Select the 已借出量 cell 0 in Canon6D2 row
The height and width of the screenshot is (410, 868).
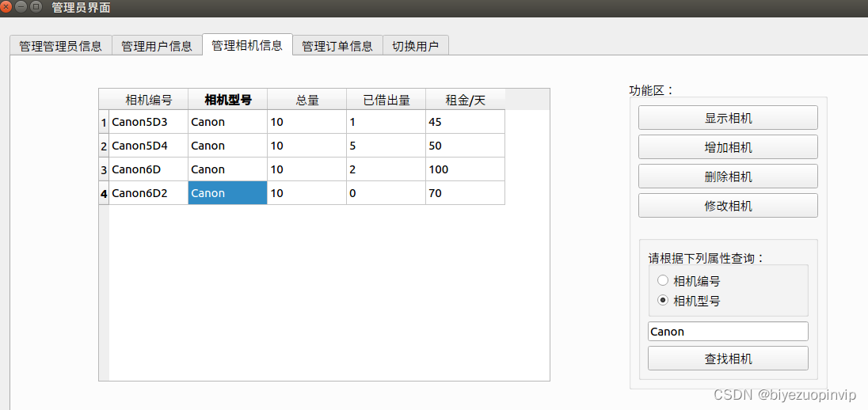tap(386, 193)
